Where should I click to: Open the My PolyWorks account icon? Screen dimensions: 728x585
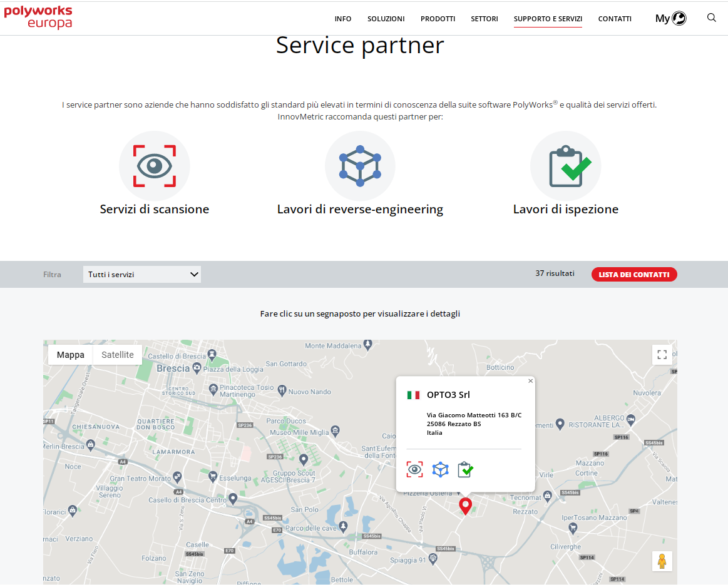point(670,18)
